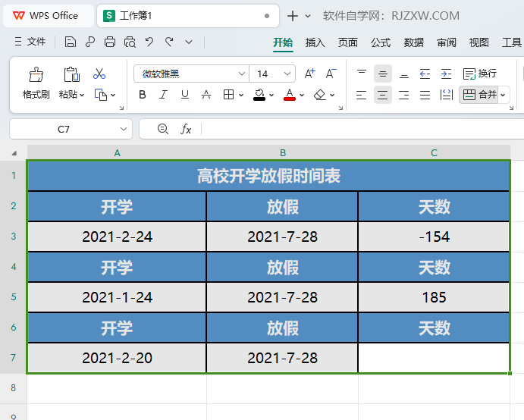Open borders dropdown arrow
Screen dimensions: 524x420
point(241,96)
